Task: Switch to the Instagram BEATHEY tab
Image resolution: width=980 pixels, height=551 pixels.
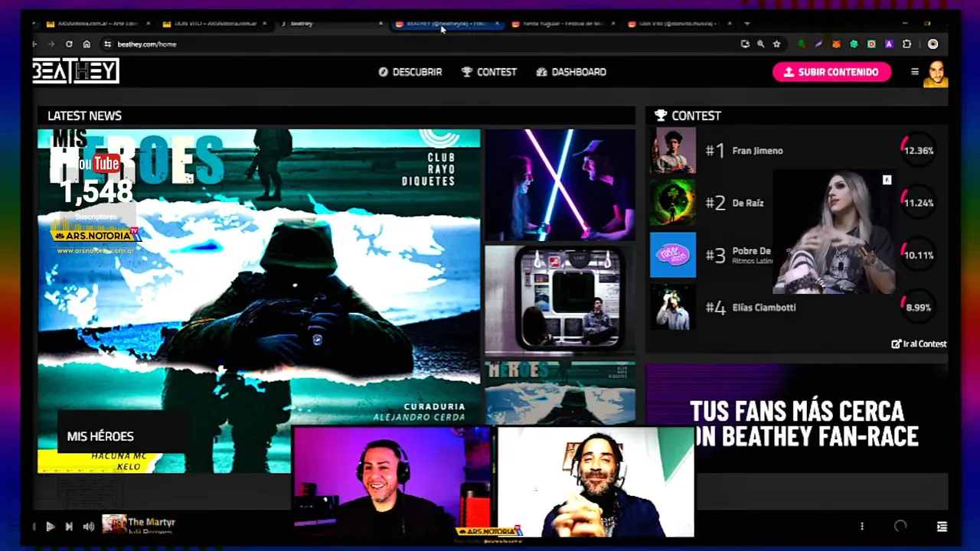Action: (446, 24)
